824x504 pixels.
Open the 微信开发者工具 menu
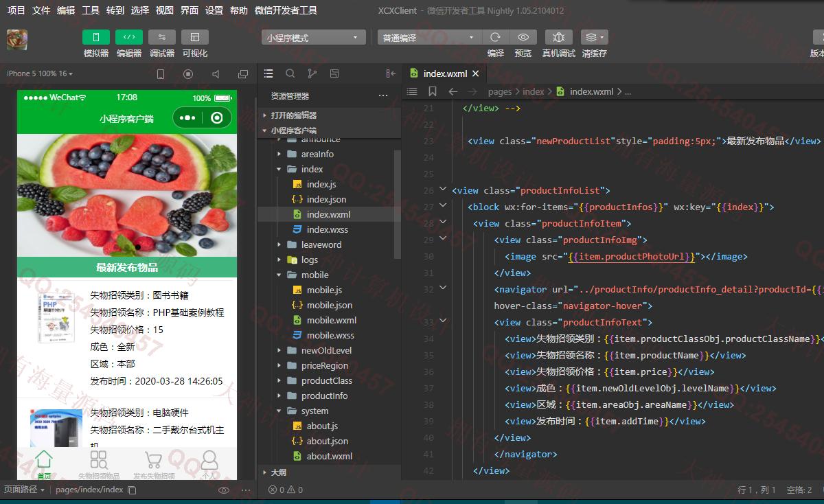[286, 10]
